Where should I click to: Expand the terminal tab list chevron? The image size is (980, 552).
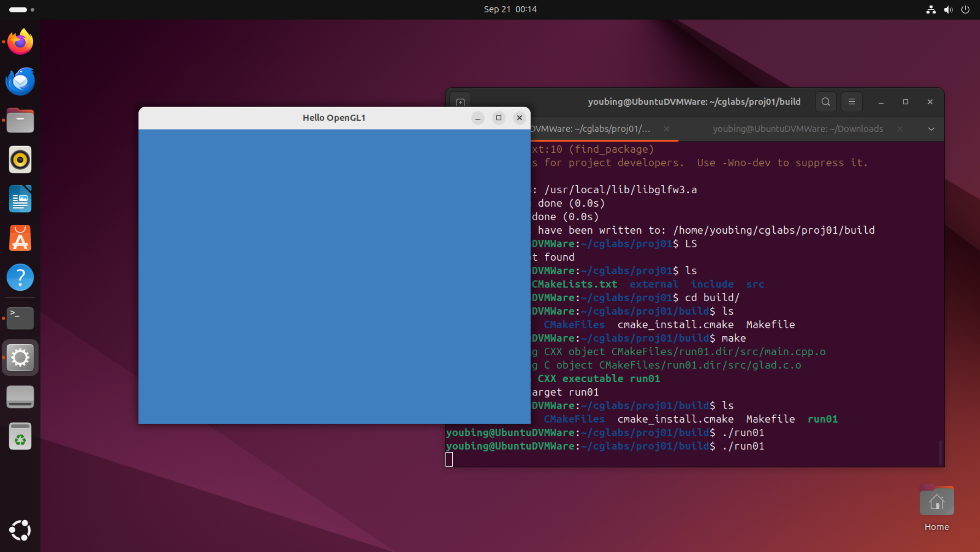point(931,129)
